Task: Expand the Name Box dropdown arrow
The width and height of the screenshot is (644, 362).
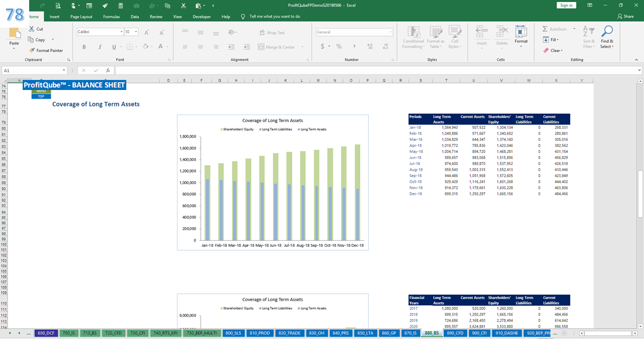Action: pos(64,71)
